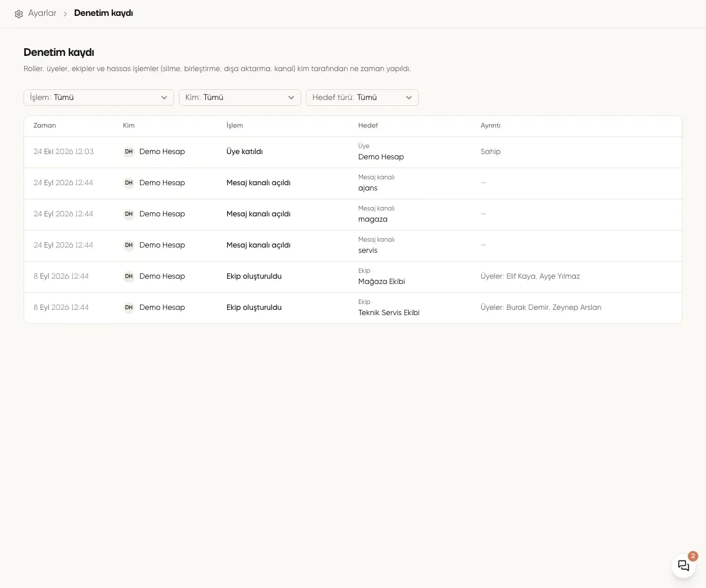Click the DH avatar in Teknik Servis Ekibi row
Viewport: 706px width, 588px height.
pos(129,308)
